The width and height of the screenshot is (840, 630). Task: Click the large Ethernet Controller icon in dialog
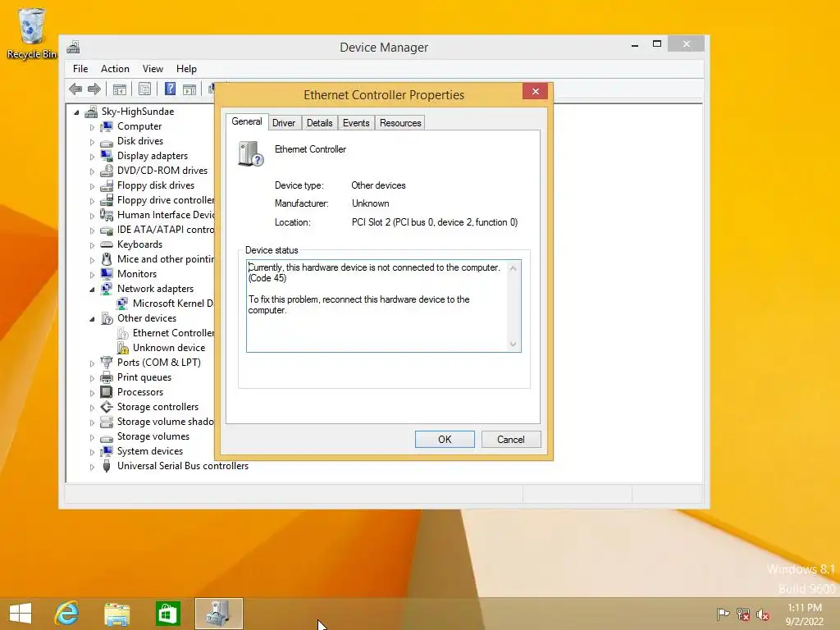(x=251, y=154)
